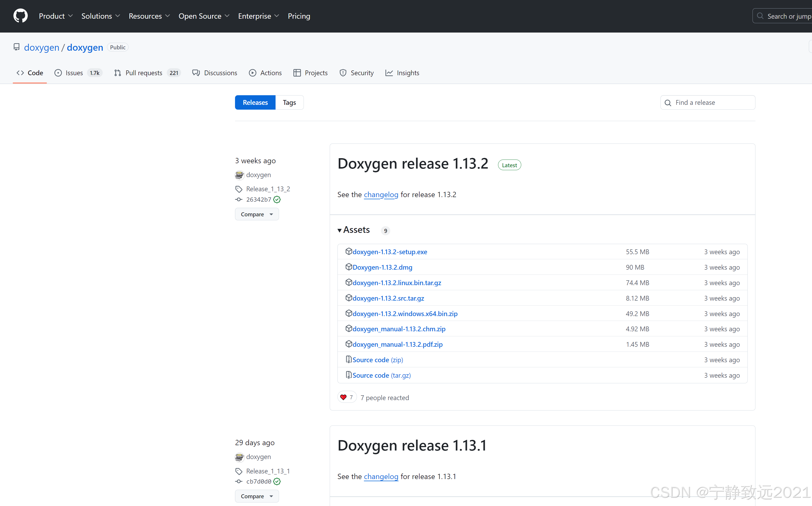
Task: Expand the Solutions menu
Action: pyautogui.click(x=101, y=16)
